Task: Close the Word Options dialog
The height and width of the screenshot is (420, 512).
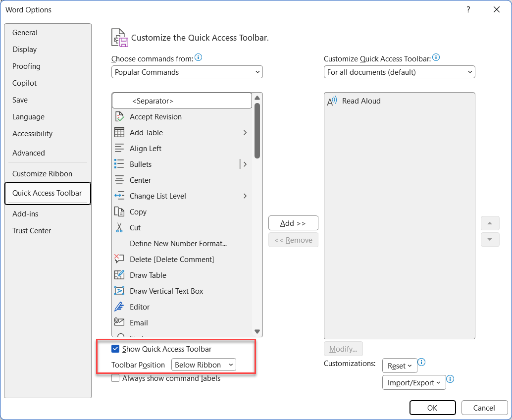Action: 497,9
